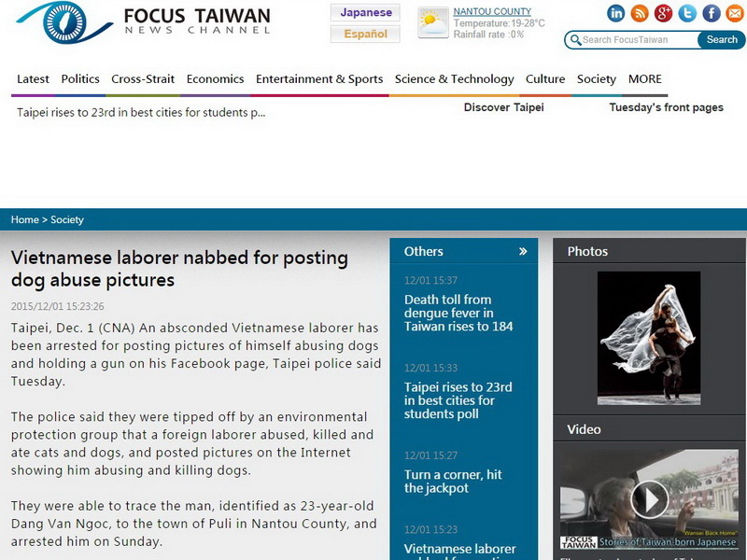Image resolution: width=747 pixels, height=560 pixels.
Task: Play the Taiwan-born Japanese video
Action: tap(649, 498)
